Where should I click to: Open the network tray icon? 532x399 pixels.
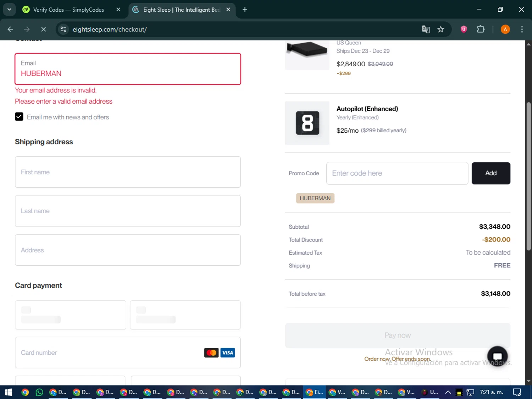[470, 392]
